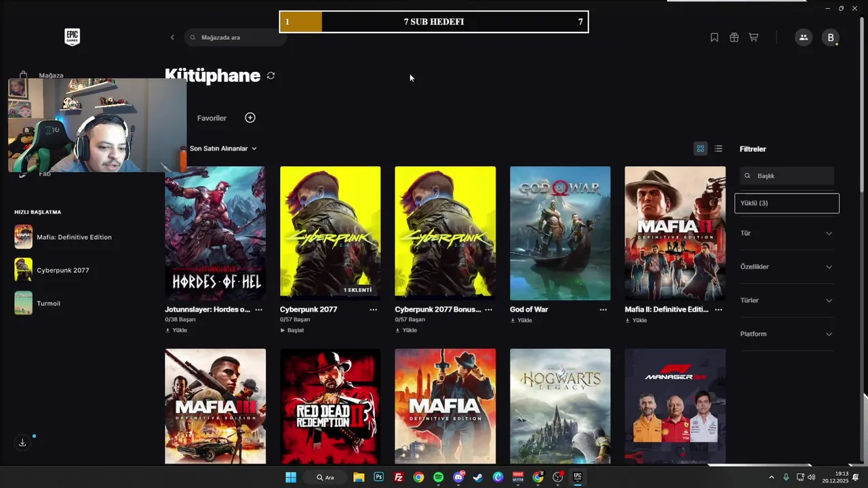This screenshot has height=488, width=868.
Task: Click 1 Eklenti badge on Cyberpunk 2077
Action: 357,290
